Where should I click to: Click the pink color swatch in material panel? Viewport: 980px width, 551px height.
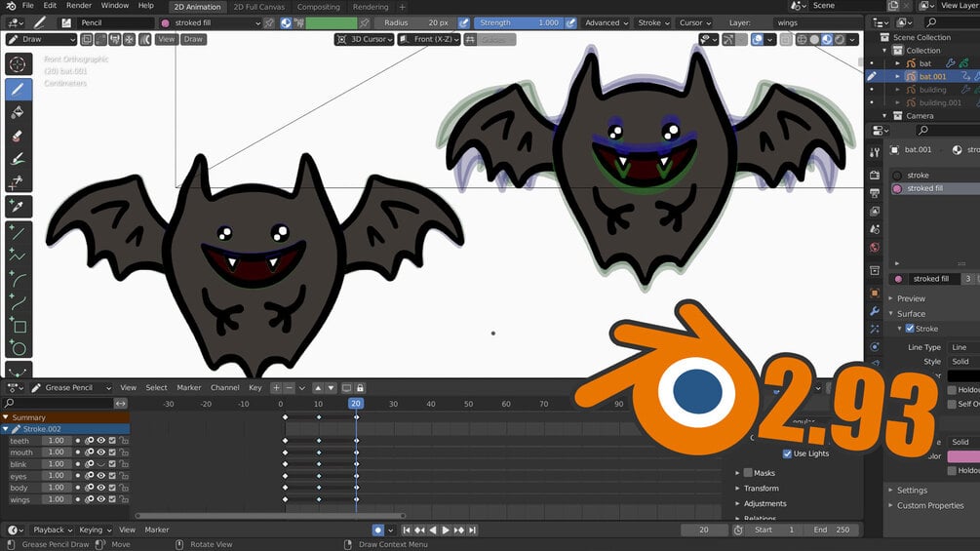pyautogui.click(x=963, y=456)
